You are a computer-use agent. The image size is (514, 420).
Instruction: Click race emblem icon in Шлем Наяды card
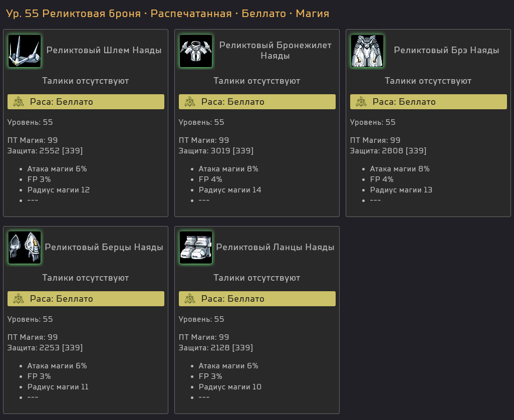coord(19,102)
